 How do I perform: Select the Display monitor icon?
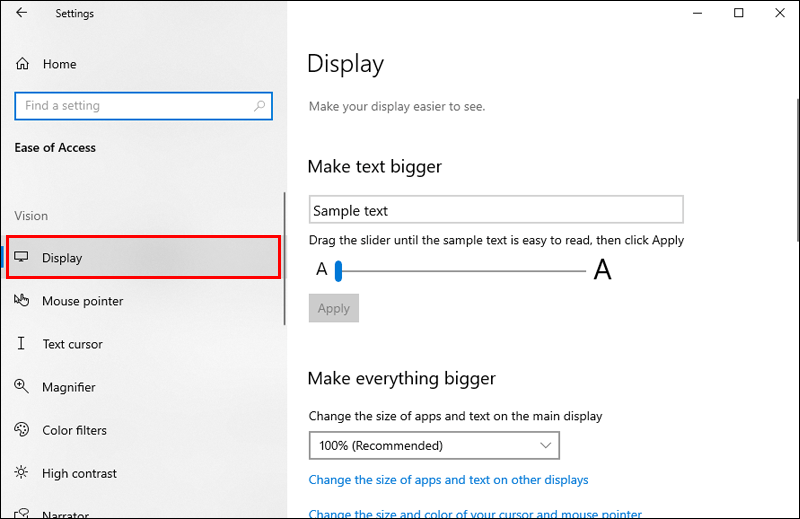coord(21,257)
